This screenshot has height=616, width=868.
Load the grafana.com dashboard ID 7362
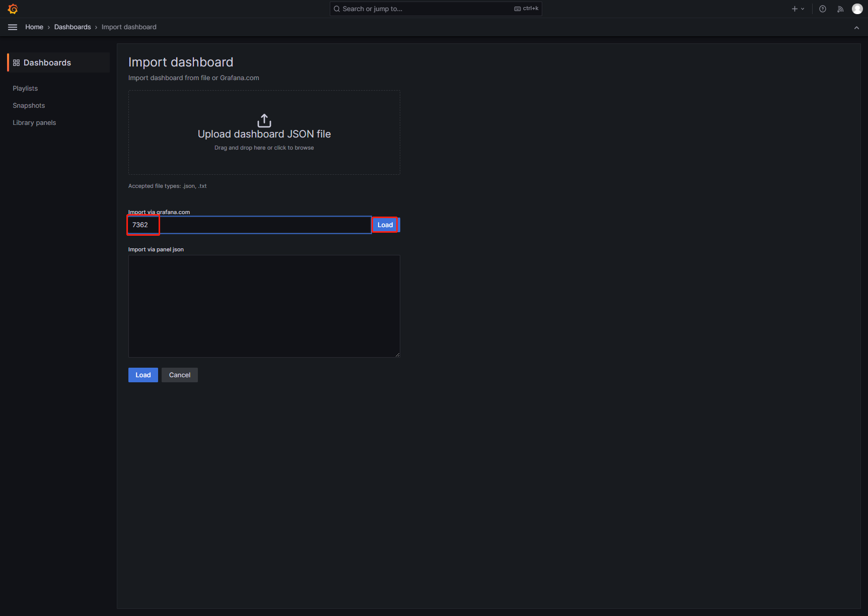point(385,225)
